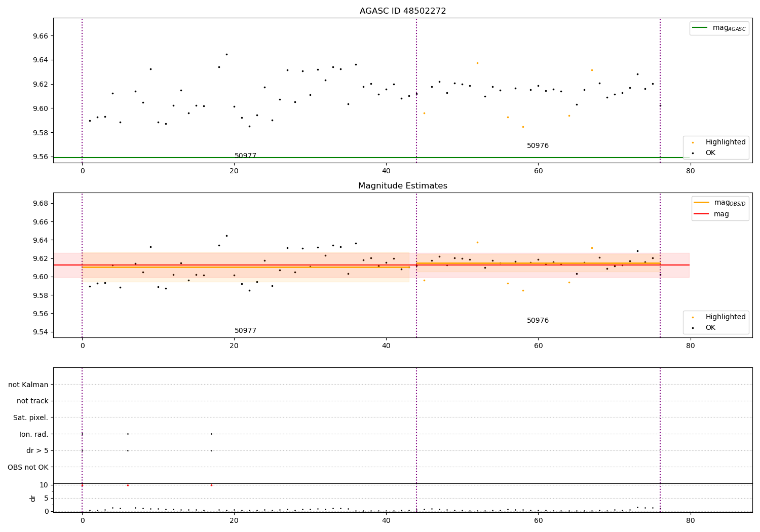Click the 'not track' y-axis label
Image resolution: width=760 pixels, height=532 pixels.
click(32, 401)
